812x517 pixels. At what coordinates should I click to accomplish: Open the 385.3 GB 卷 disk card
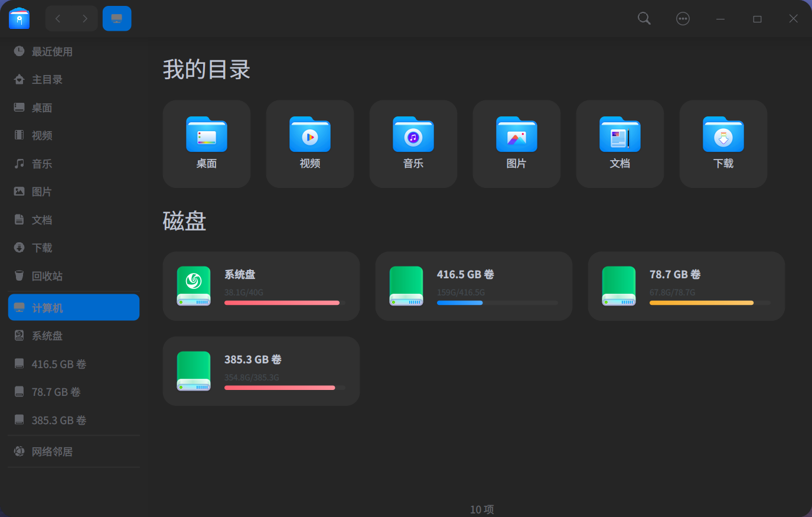click(261, 370)
